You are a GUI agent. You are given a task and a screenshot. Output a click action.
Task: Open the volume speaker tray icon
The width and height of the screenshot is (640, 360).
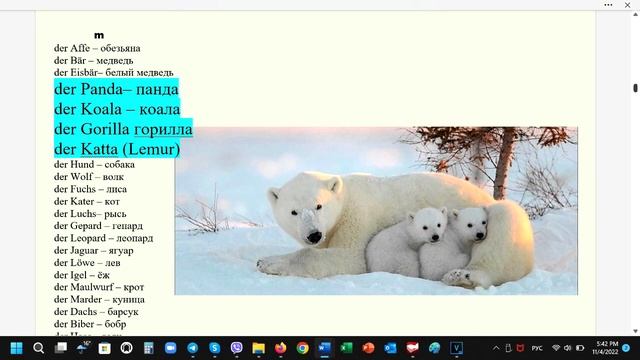[568, 348]
